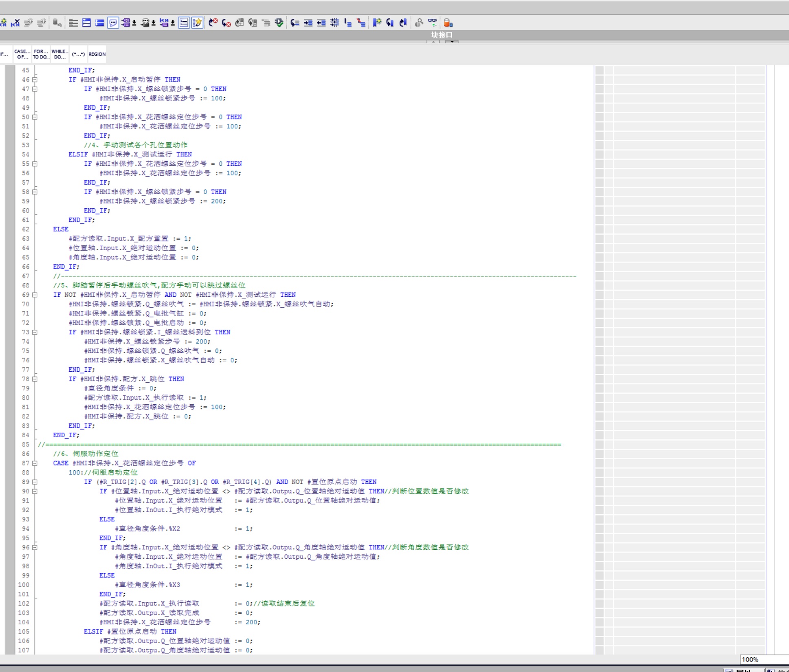Collapse CASE block at line 87
This screenshot has width=789, height=672.
(35, 463)
